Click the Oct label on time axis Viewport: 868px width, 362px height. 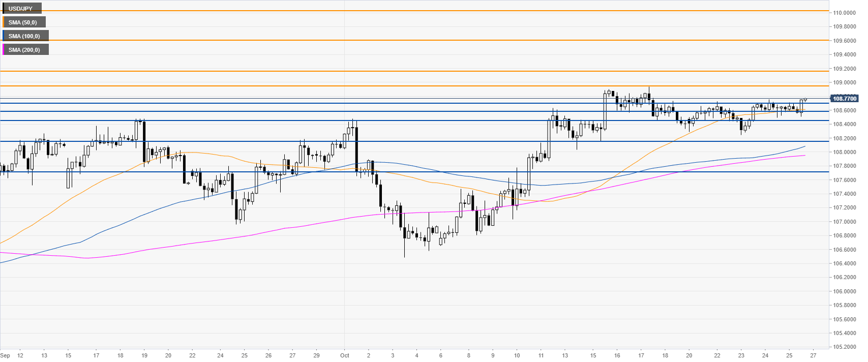pyautogui.click(x=345, y=355)
